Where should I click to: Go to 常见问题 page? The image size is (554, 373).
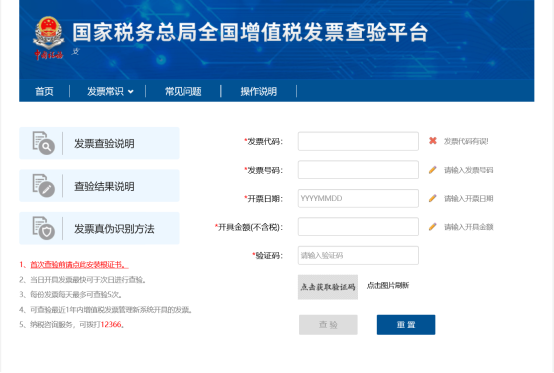[x=183, y=91]
